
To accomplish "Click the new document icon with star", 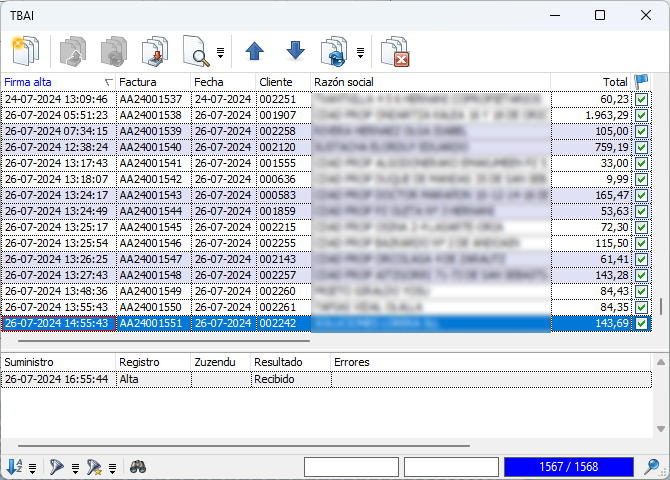I will coord(26,51).
